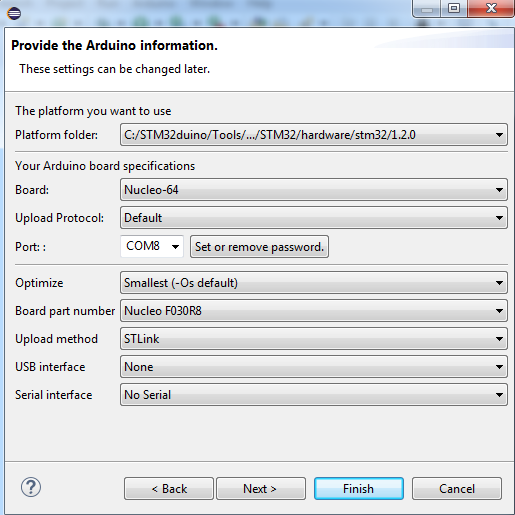Expand the Board dropdown showing Nucleo-64

(314, 190)
